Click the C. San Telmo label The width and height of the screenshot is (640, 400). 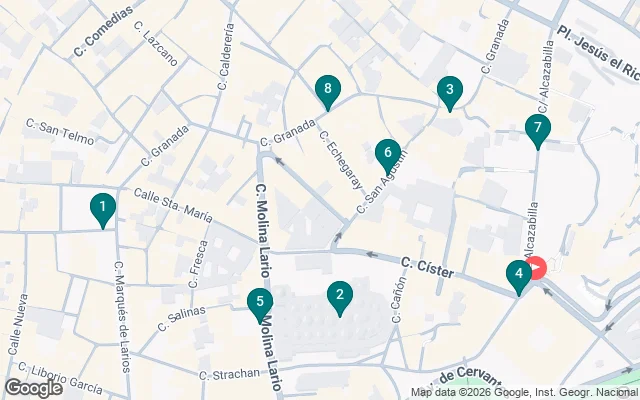pyautogui.click(x=60, y=132)
